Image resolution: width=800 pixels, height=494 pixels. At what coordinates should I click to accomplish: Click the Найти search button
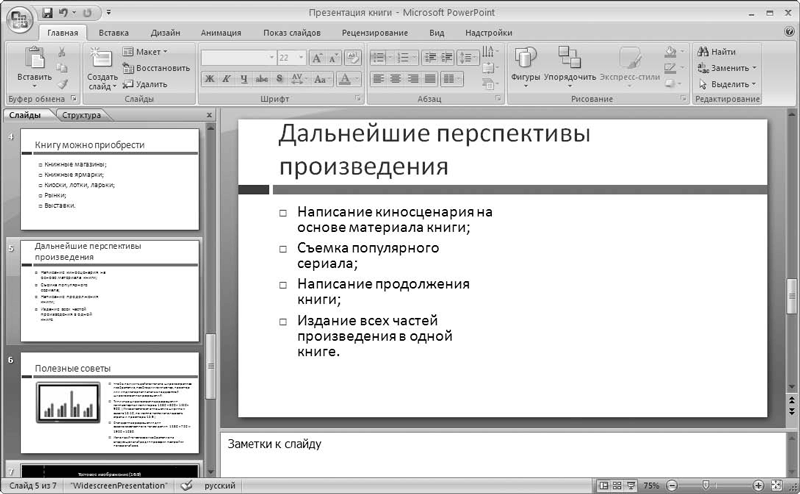(716, 52)
